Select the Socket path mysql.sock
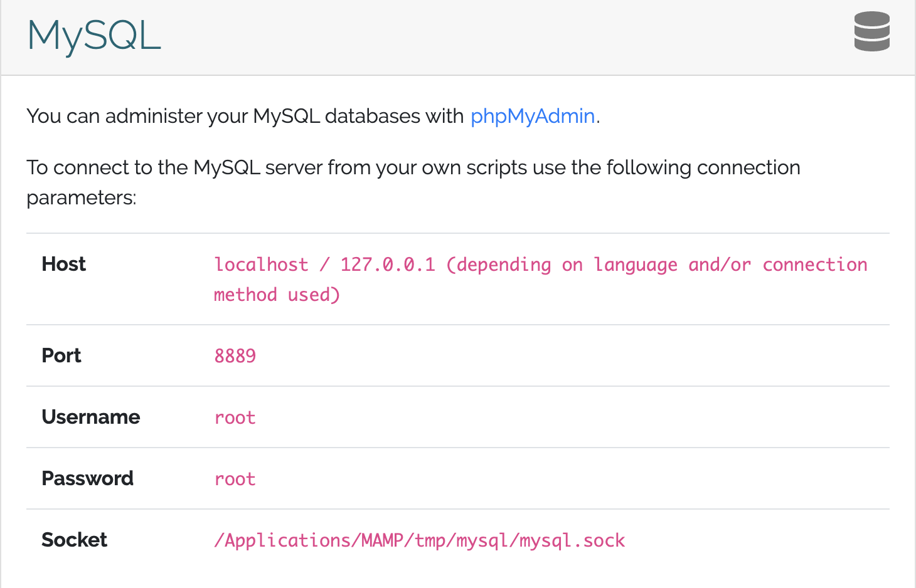916x588 pixels. (x=419, y=540)
